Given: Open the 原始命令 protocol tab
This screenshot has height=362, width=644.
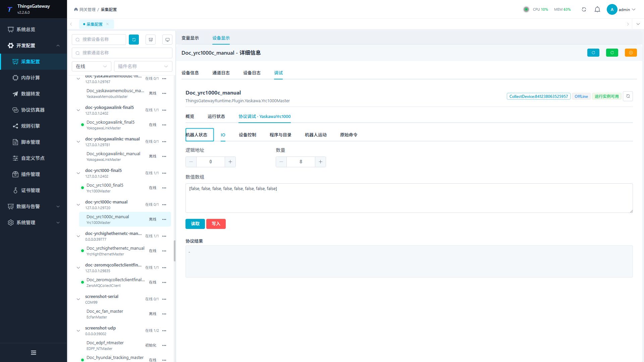Looking at the screenshot, I should pyautogui.click(x=349, y=135).
